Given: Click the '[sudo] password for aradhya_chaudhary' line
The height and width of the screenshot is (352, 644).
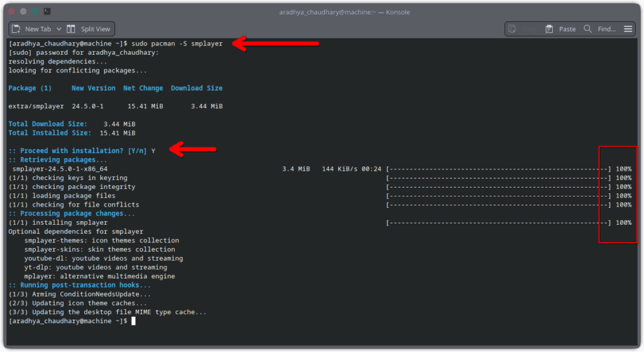Looking at the screenshot, I should pyautogui.click(x=84, y=53).
